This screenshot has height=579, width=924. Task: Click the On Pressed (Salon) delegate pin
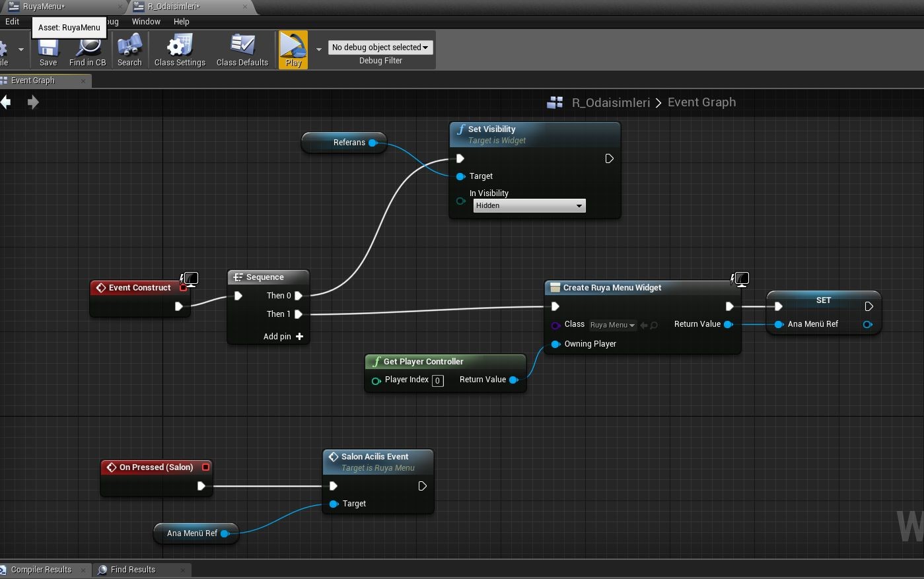pyautogui.click(x=205, y=467)
